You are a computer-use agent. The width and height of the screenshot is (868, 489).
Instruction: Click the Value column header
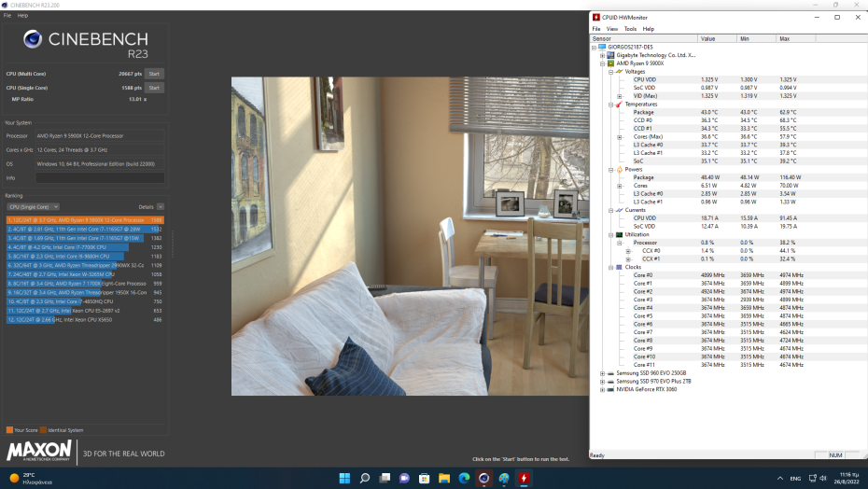click(718, 39)
